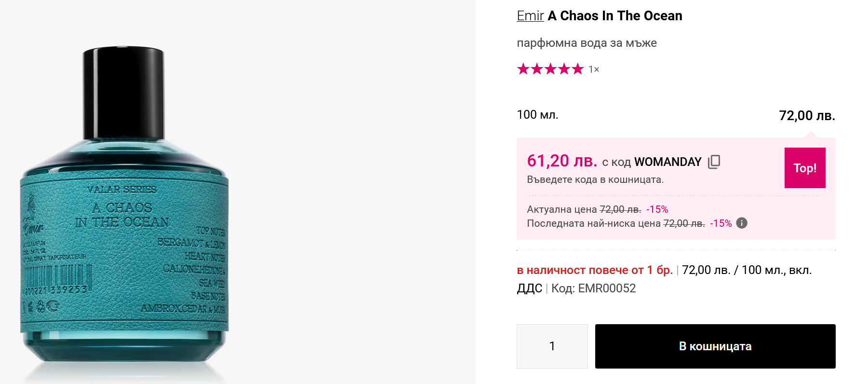
Task: Click the red в наличност stock text
Action: (x=594, y=270)
